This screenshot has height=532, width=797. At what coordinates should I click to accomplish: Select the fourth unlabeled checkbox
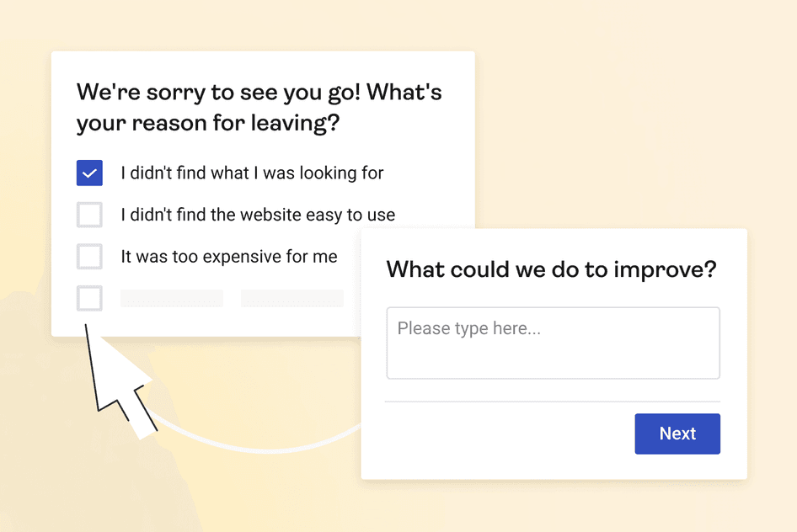pyautogui.click(x=89, y=298)
